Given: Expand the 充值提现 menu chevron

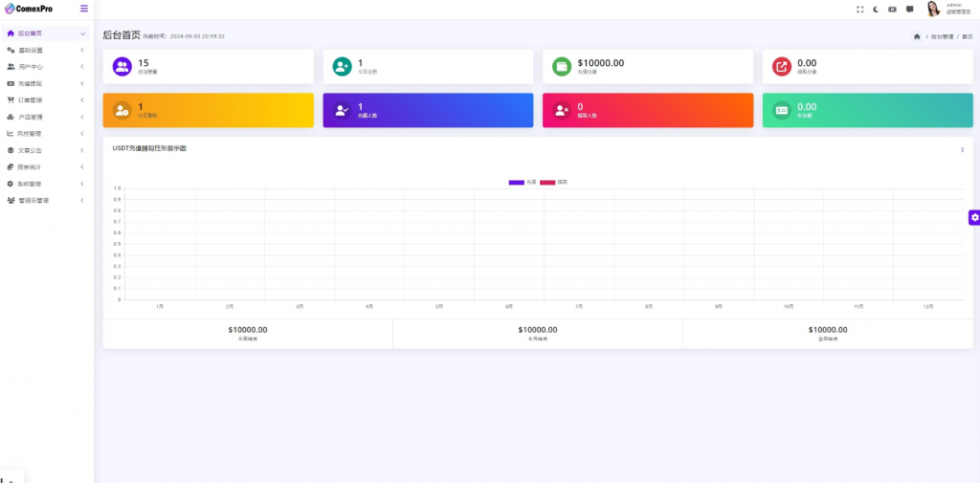Looking at the screenshot, I should 82,83.
